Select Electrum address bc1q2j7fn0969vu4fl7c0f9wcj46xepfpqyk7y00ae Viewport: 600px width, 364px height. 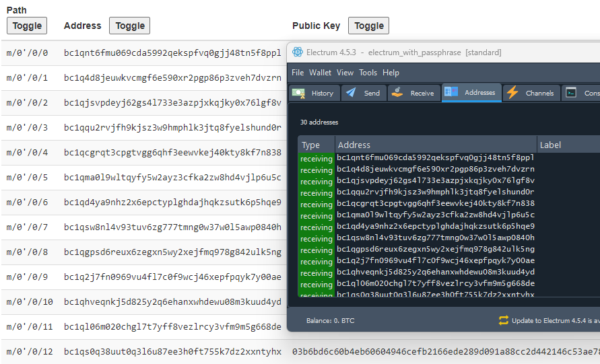point(436,261)
